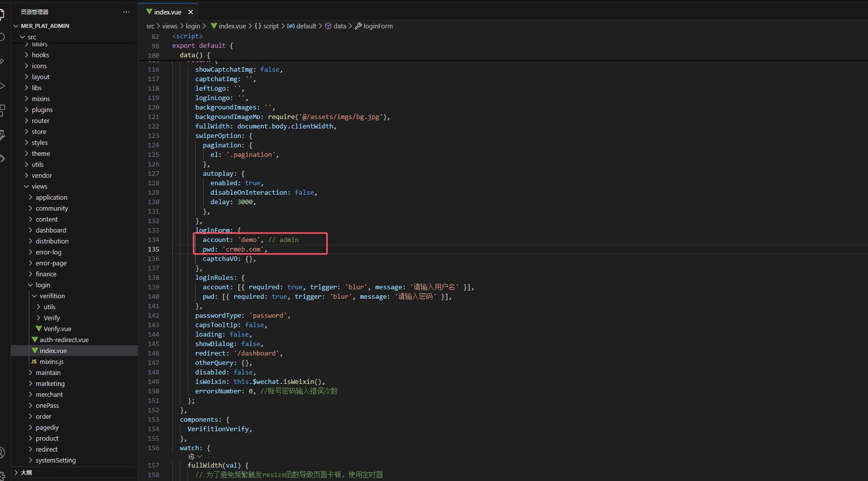Expand the hooks folder chevron
Screen dimensions: 868x481
[26, 55]
